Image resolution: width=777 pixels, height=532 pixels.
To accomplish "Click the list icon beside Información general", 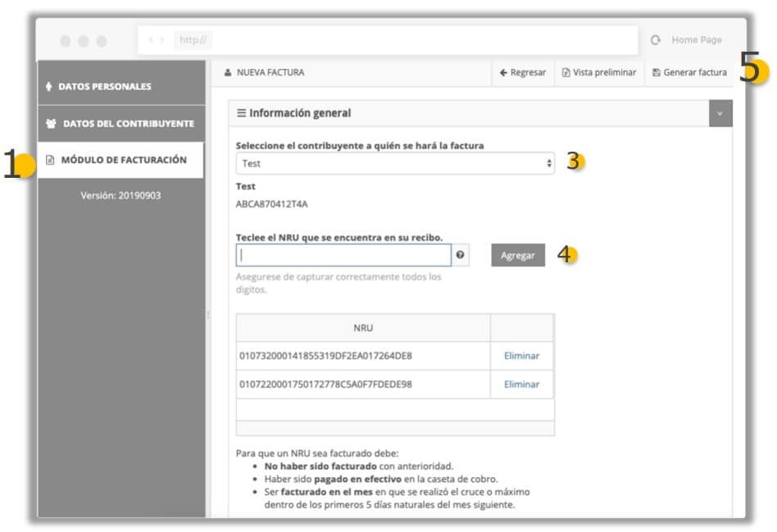I will pos(241,113).
